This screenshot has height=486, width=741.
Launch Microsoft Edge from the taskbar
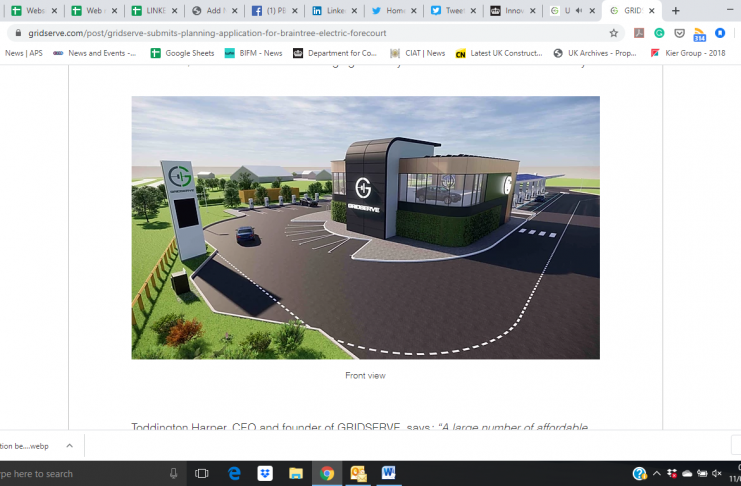234,473
